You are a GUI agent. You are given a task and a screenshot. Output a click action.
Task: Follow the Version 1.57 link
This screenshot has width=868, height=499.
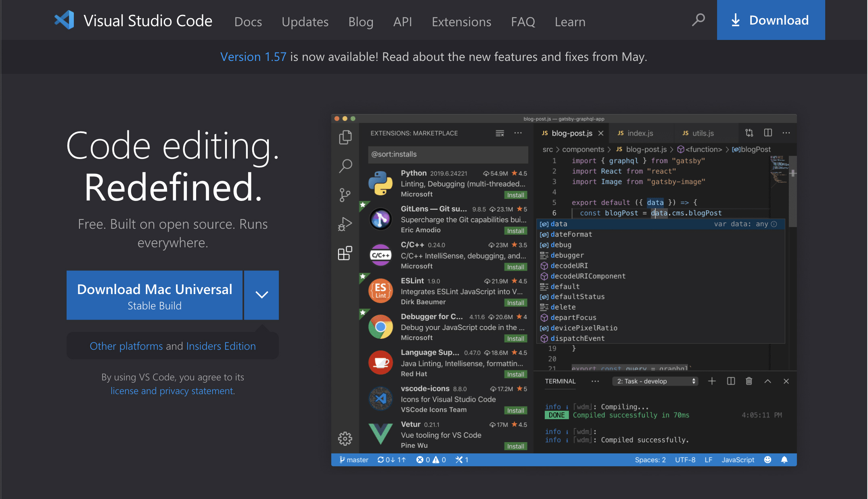(253, 57)
